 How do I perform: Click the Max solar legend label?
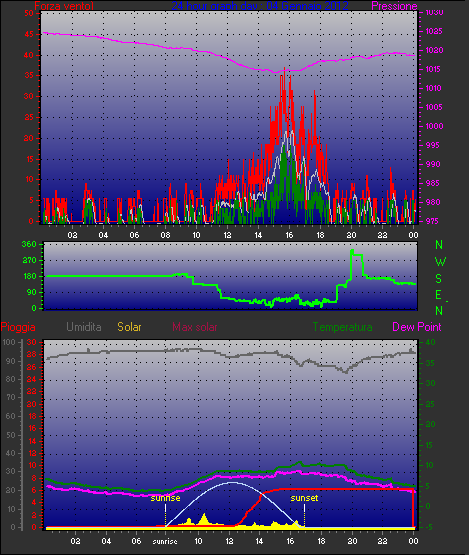pos(195,327)
